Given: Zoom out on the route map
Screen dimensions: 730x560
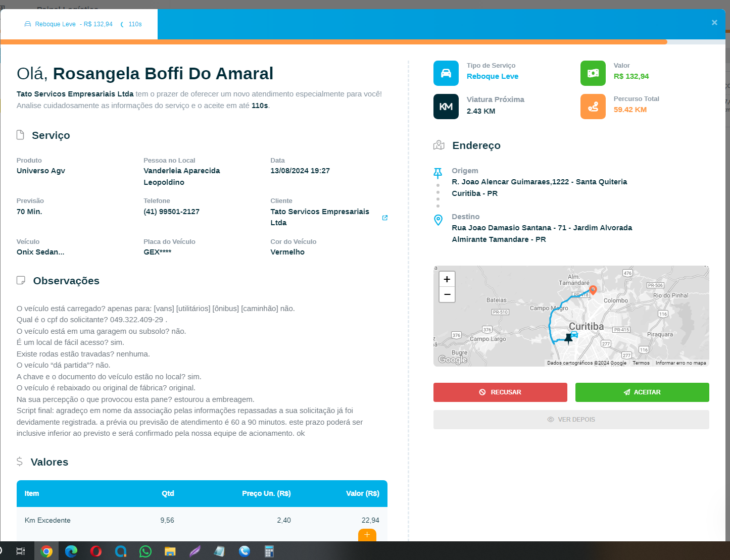Looking at the screenshot, I should pyautogui.click(x=447, y=294).
